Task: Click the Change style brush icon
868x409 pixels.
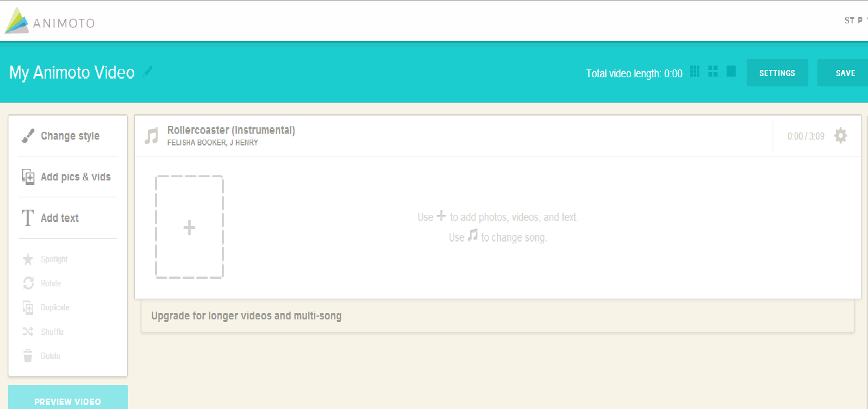Action: click(28, 136)
